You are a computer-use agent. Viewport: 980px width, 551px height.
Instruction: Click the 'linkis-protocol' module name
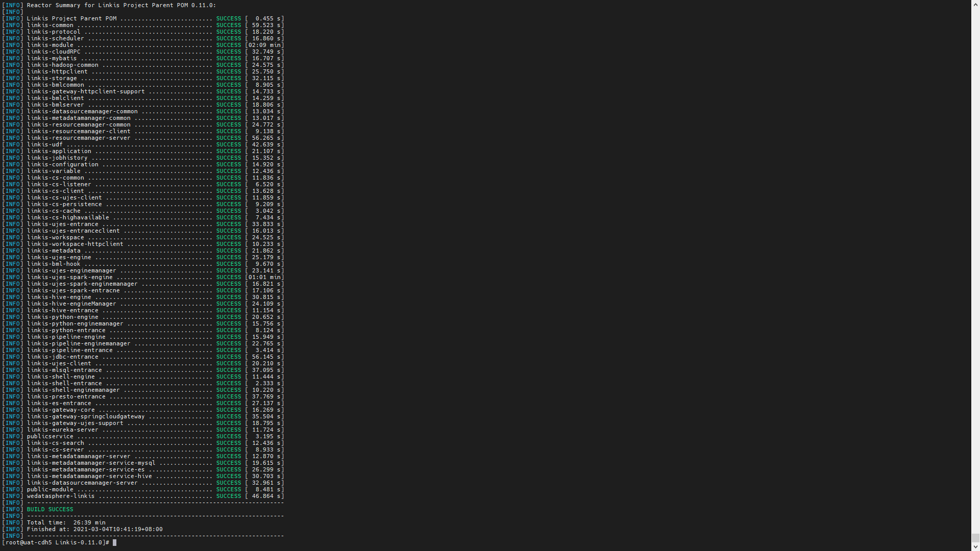coord(54,32)
